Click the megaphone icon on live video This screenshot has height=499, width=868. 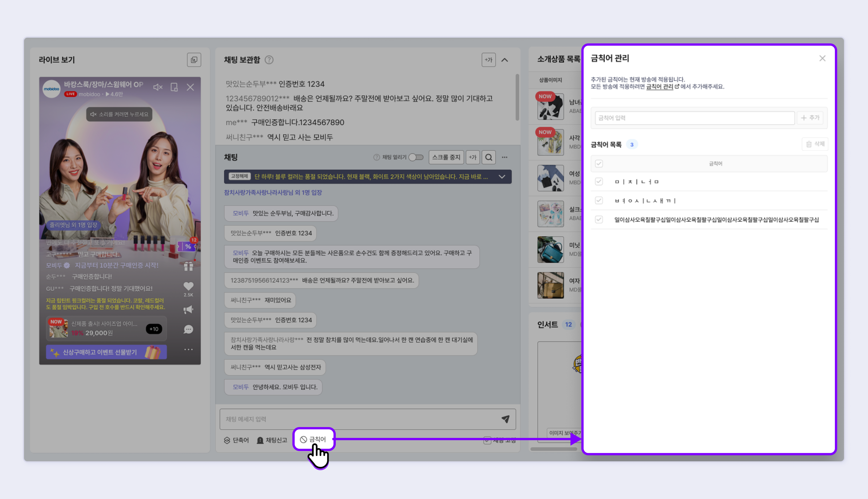pyautogui.click(x=188, y=310)
